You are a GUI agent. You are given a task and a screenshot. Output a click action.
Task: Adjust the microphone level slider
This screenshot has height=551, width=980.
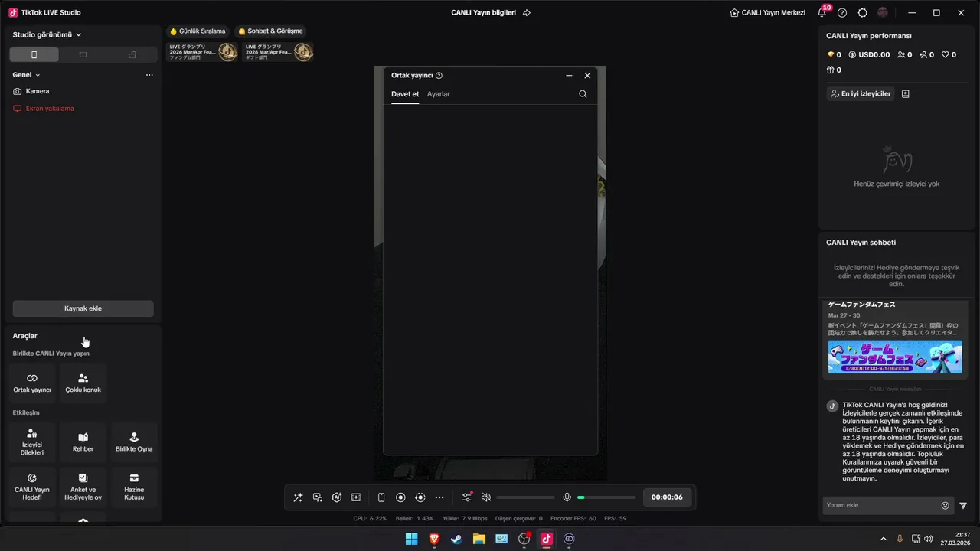tap(606, 497)
